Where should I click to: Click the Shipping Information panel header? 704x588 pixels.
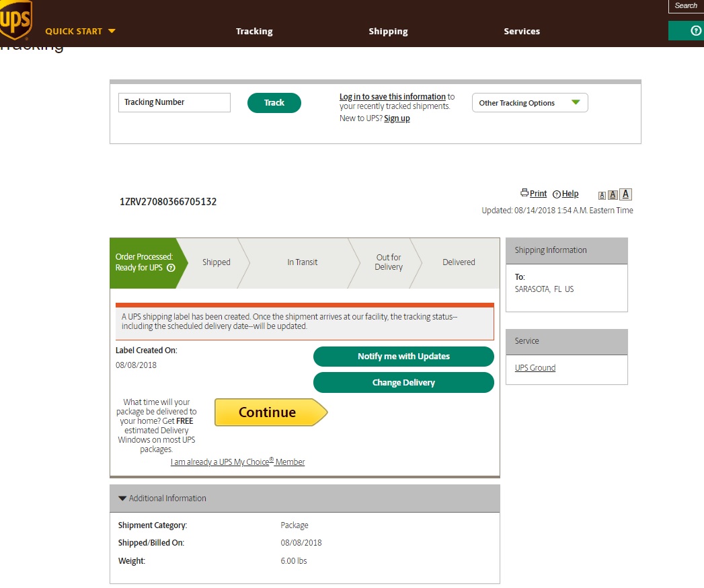567,251
